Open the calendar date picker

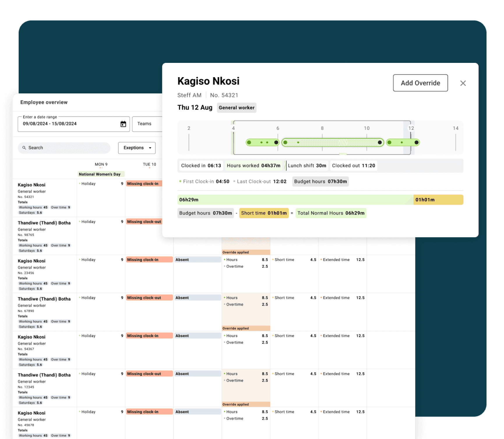click(123, 124)
